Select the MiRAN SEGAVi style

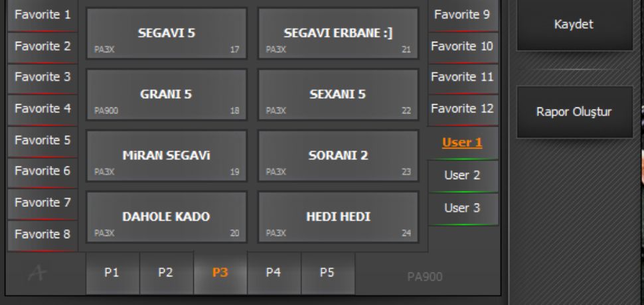pyautogui.click(x=166, y=155)
